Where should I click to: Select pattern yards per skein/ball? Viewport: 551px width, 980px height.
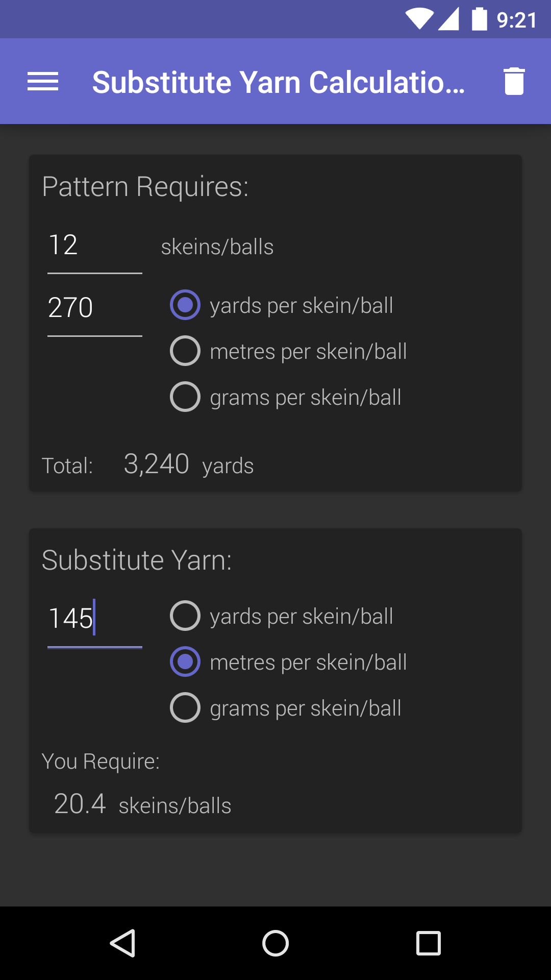point(282,305)
